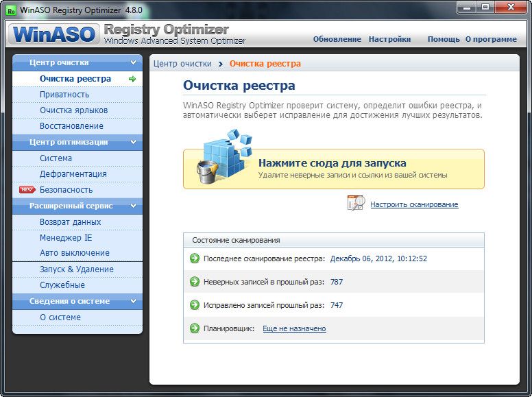The width and height of the screenshot is (532, 397).
Task: Open Менеджер IE
Action: click(77, 237)
